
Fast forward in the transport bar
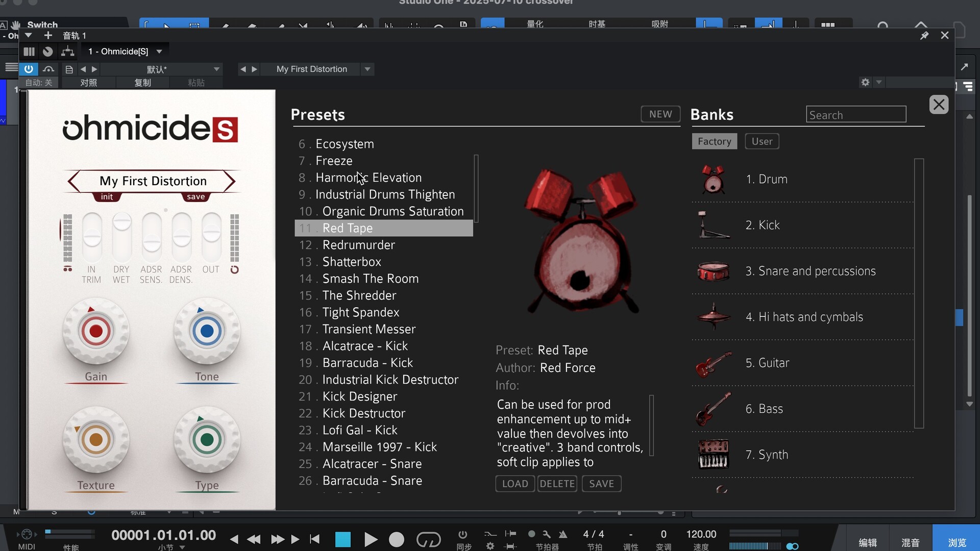[x=277, y=539]
